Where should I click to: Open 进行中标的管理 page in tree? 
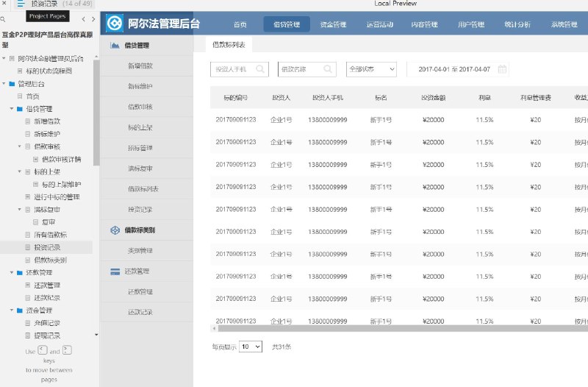click(x=57, y=197)
